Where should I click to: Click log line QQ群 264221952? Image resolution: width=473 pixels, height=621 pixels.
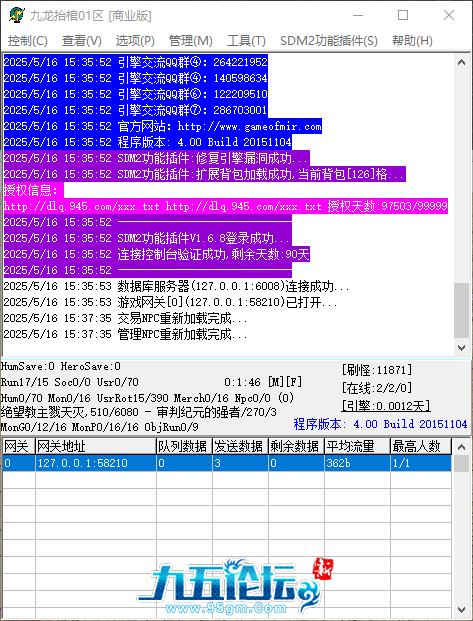click(x=135, y=62)
